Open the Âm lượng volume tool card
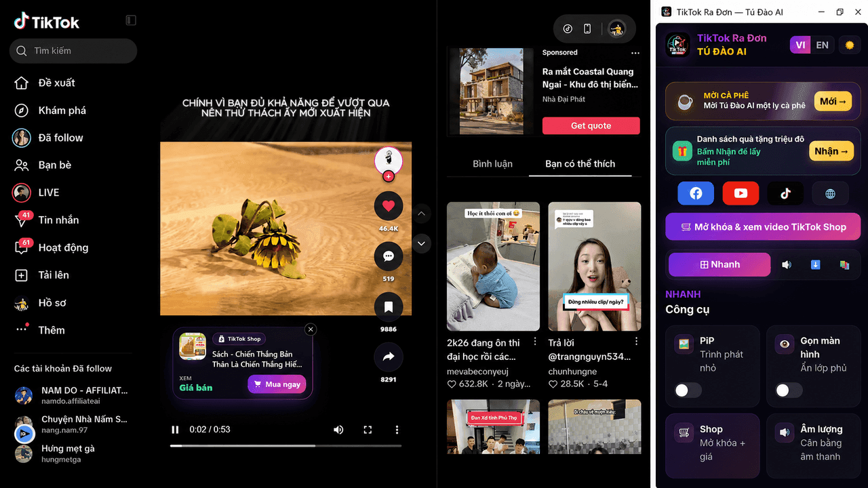868x488 pixels. click(814, 445)
